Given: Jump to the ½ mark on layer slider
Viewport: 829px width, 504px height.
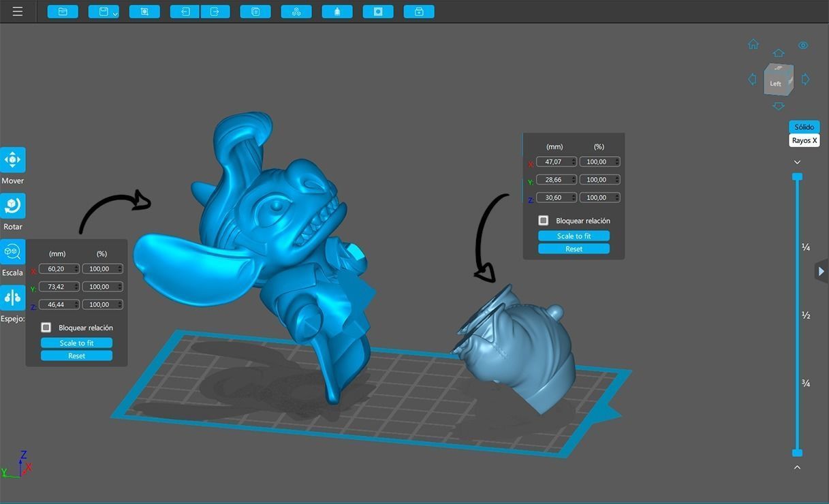Looking at the screenshot, I should coord(806,315).
